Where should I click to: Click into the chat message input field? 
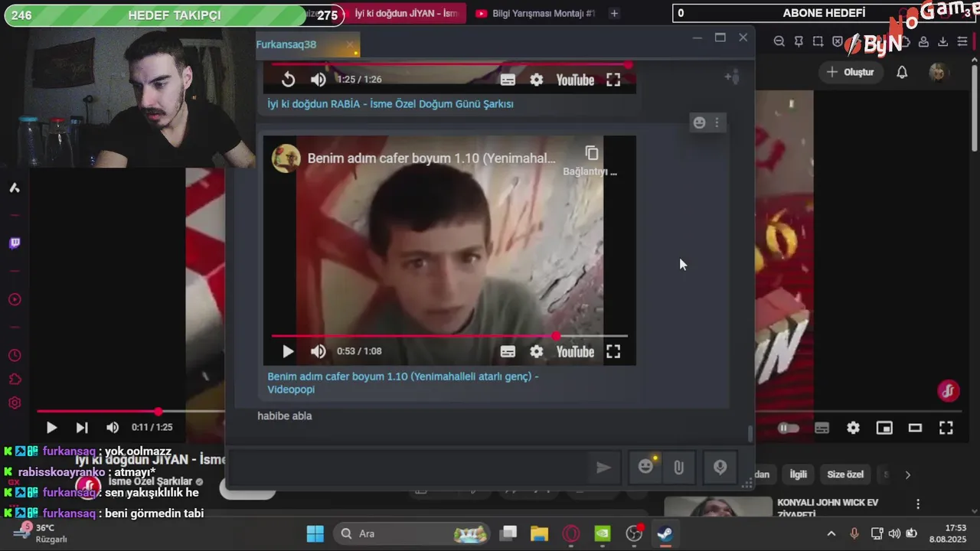click(409, 467)
